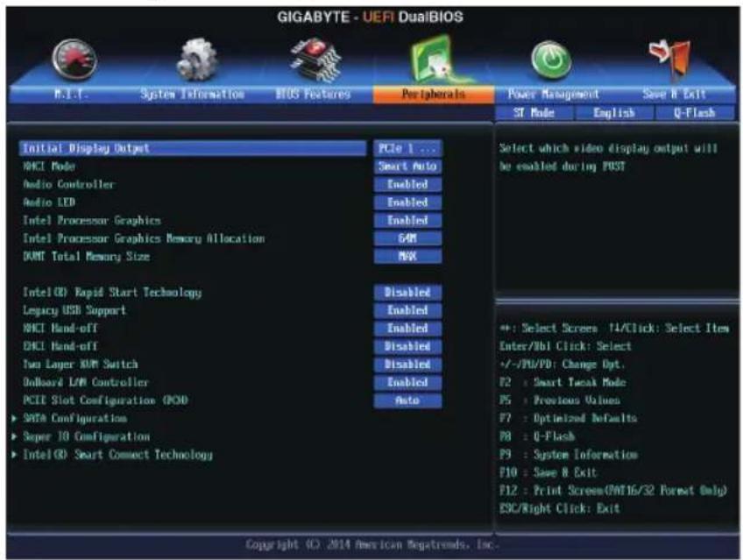Open Graphics Memory Allocation 64M dropdown

click(407, 238)
